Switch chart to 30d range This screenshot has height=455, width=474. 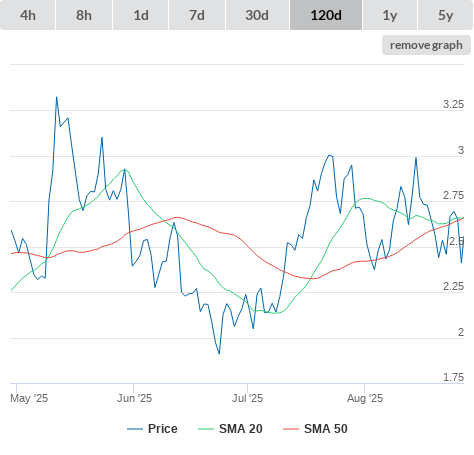pyautogui.click(x=257, y=15)
